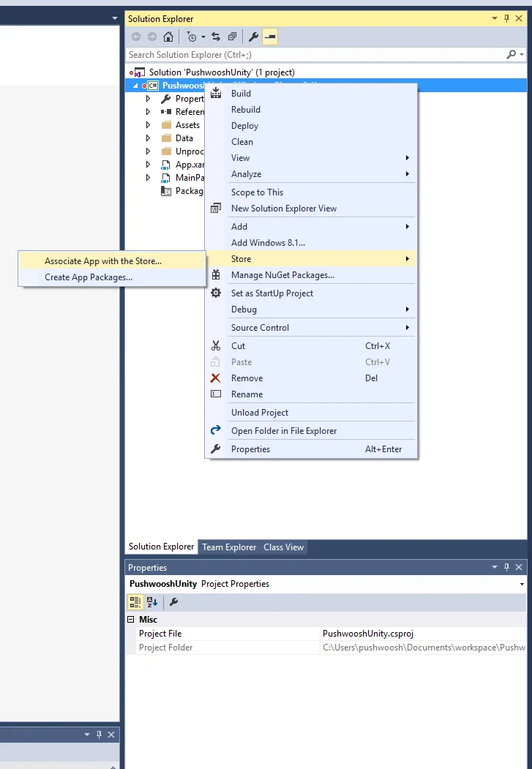Viewport: 532px width, 769px height.
Task: Open Properties wrench icon in Solution Explorer toolbar
Action: (x=254, y=37)
